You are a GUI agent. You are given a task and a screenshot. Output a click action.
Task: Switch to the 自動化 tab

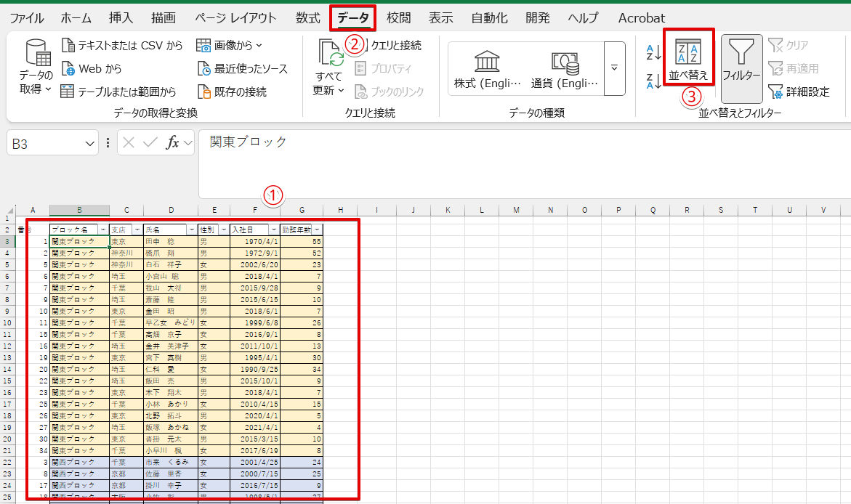(x=489, y=18)
